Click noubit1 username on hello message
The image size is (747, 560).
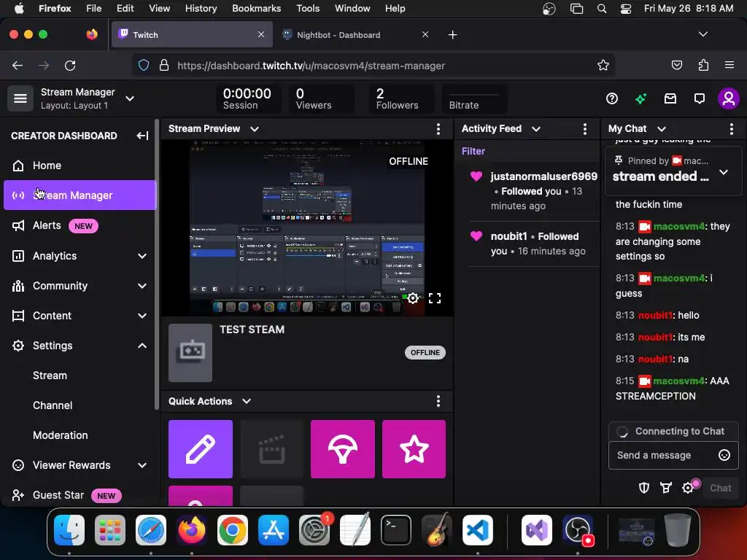655,315
